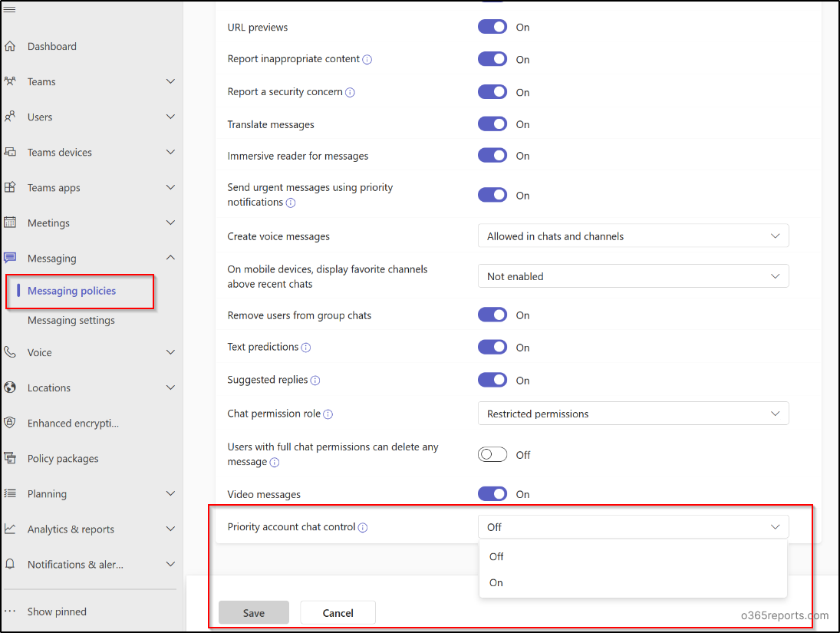This screenshot has height=633, width=840.
Task: Click the Teams people icon
Action: coord(10,81)
